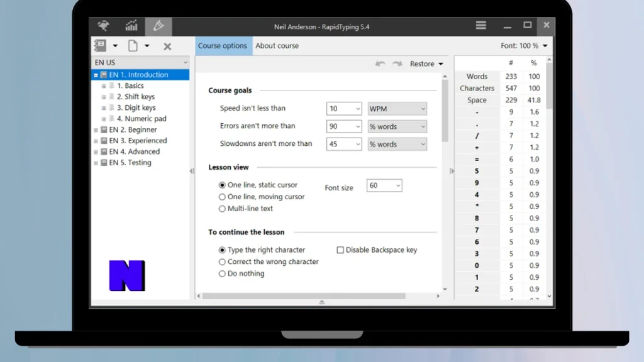Collapse the right statistics panel splitter arrow
Image resolution: width=644 pixels, height=362 pixels.
(x=452, y=171)
